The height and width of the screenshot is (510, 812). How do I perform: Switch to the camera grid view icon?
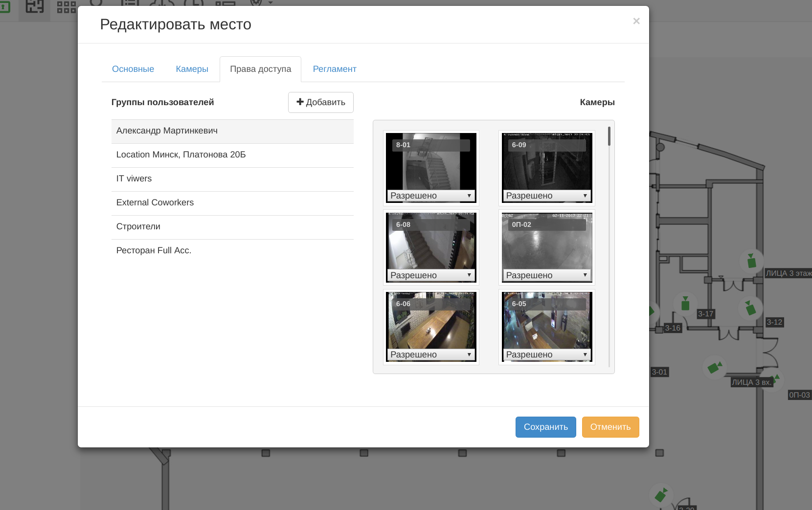coord(67,7)
